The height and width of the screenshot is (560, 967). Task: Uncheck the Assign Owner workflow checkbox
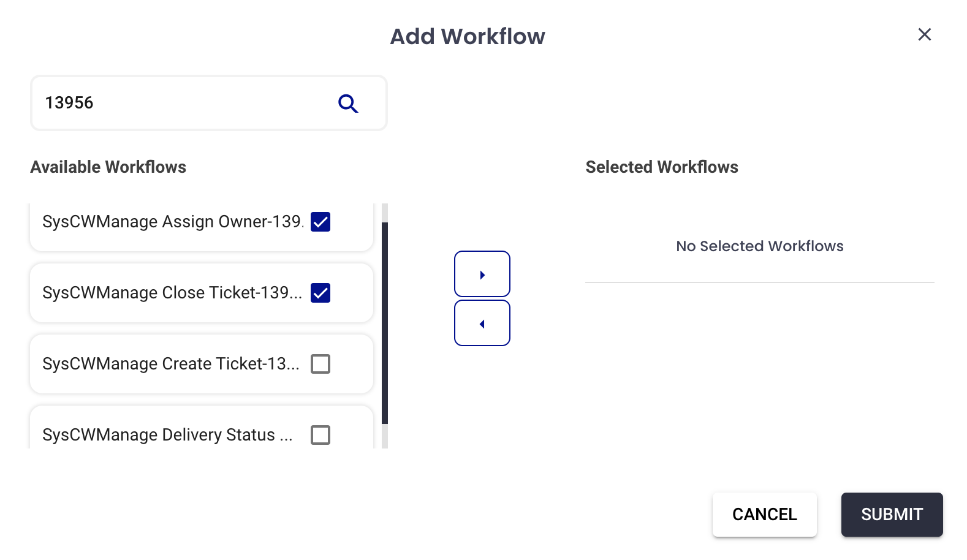pos(320,222)
